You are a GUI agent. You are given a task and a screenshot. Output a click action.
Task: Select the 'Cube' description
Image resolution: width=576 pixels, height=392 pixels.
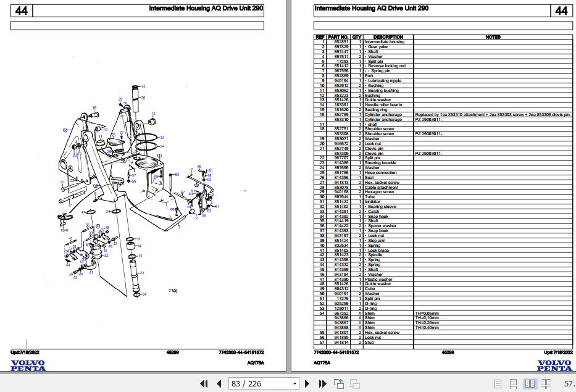pos(370,289)
